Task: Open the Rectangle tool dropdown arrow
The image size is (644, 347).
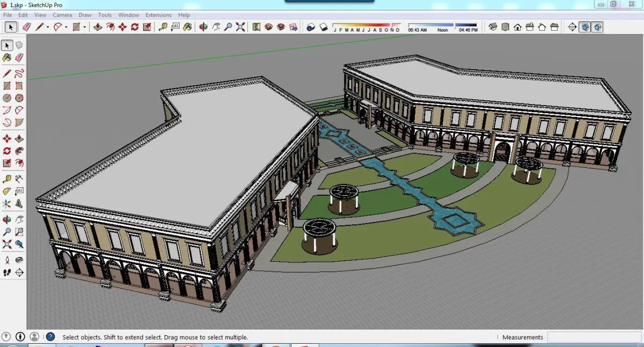Action: tap(84, 27)
